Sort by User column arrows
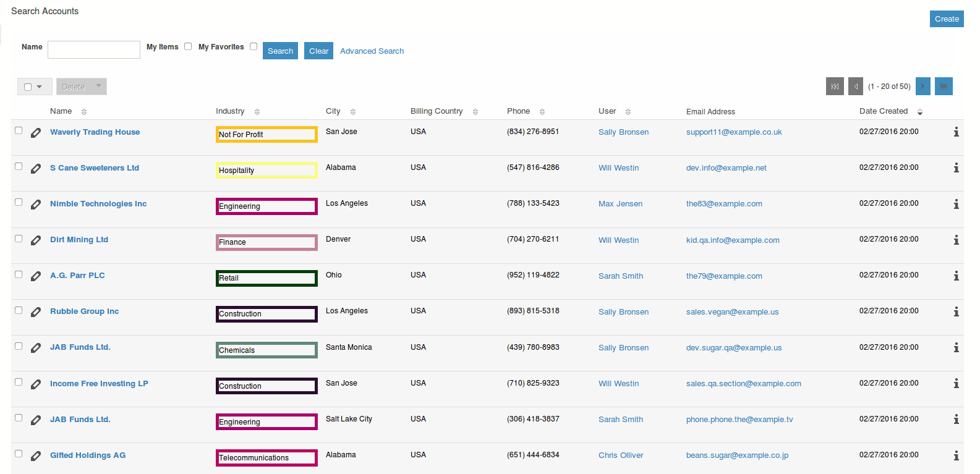 click(x=628, y=112)
